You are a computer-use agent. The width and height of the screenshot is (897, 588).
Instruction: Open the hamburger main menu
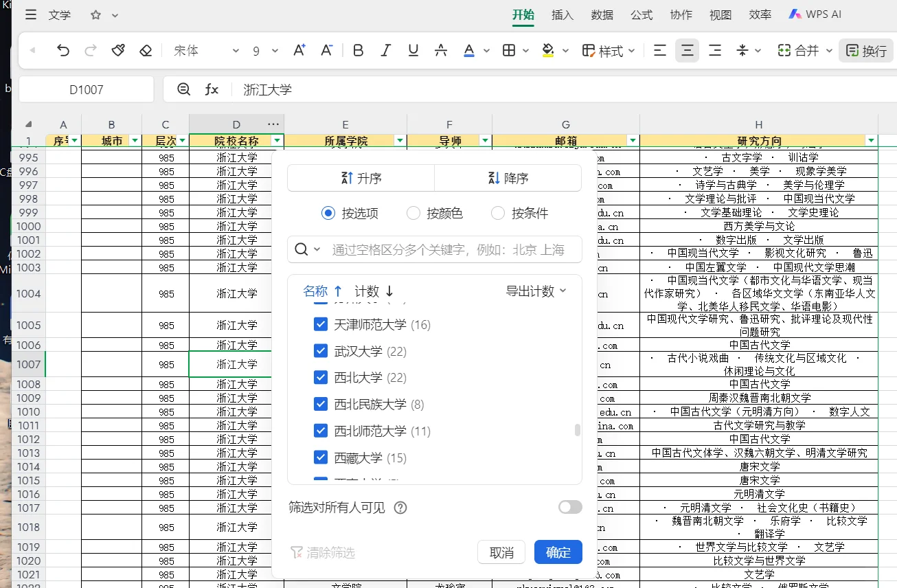tap(30, 15)
